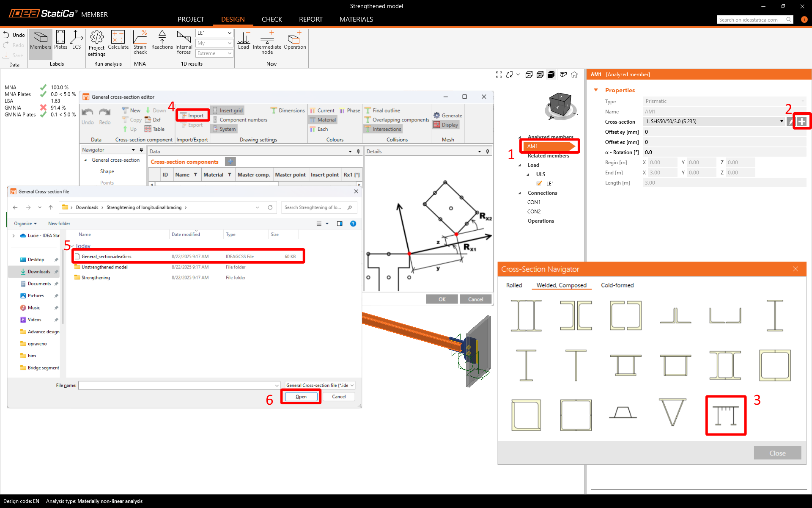Add a new Operation

pos(295,41)
